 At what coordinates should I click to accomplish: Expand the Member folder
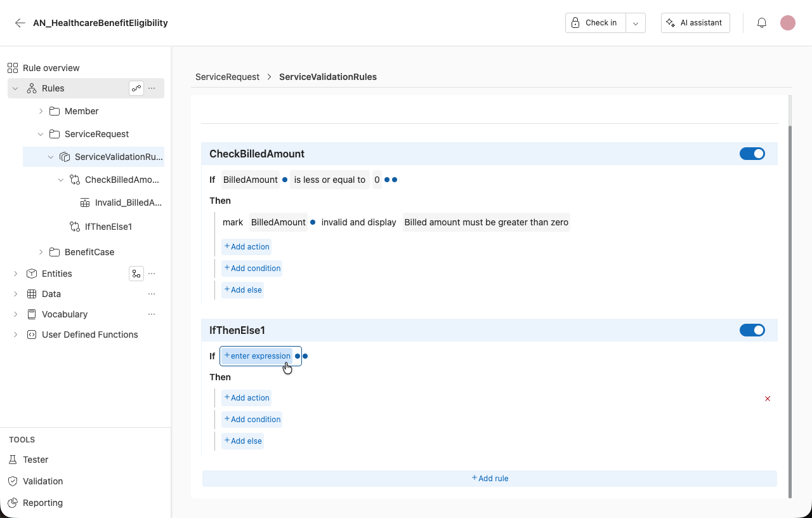[x=41, y=111]
